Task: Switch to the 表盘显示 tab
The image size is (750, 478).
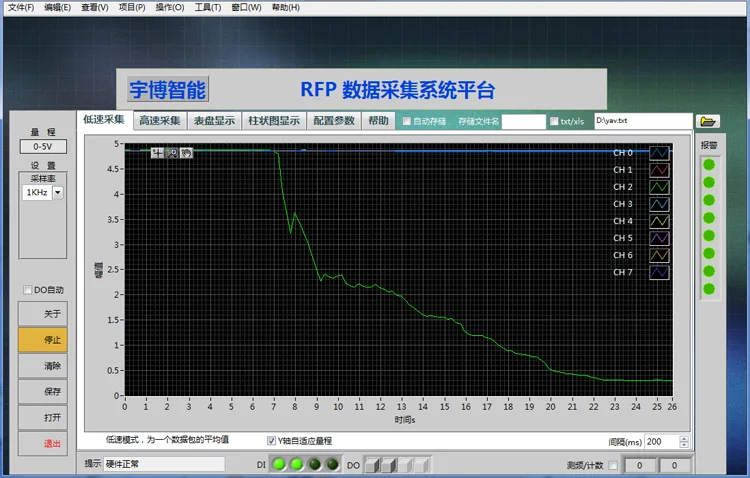Action: tap(214, 121)
